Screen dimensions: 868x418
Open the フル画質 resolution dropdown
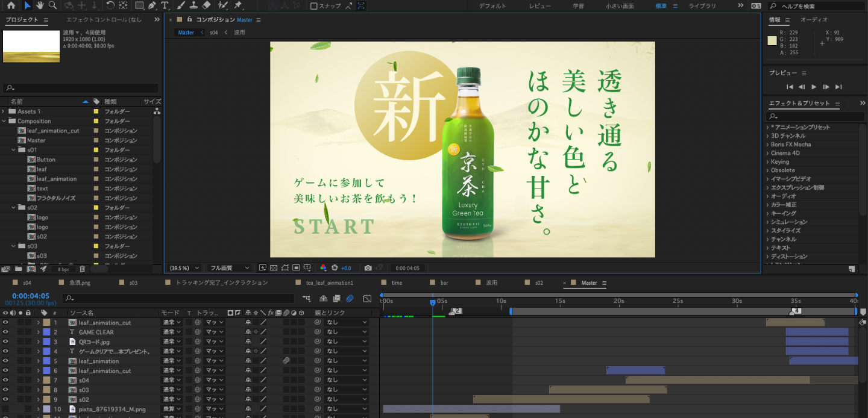[229, 268]
